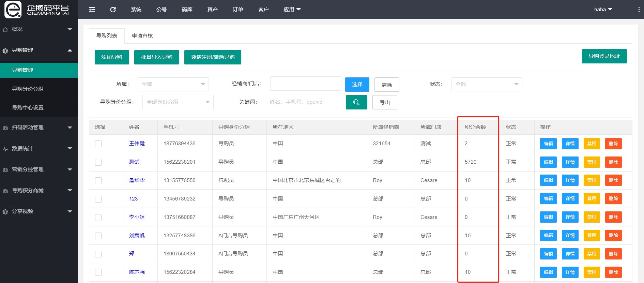Open the 导购身份分组 dropdown
Image resolution: width=644 pixels, height=283 pixels.
[x=178, y=102]
